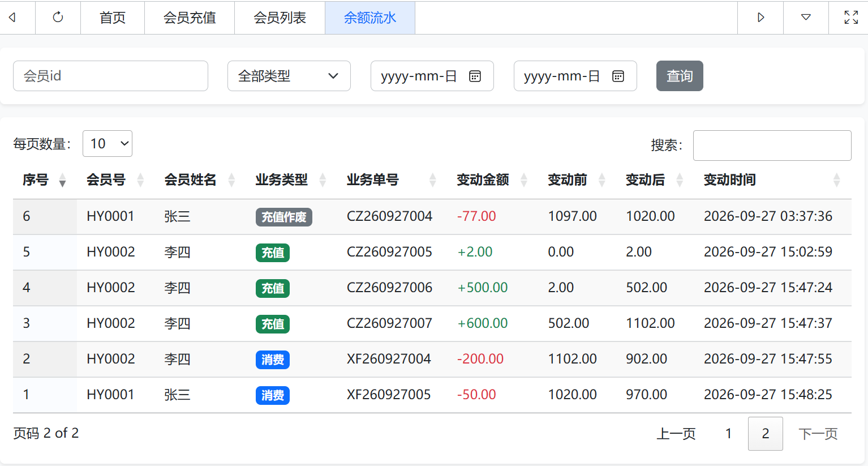Sort table by 变动后 column
The width and height of the screenshot is (868, 466).
(x=655, y=180)
